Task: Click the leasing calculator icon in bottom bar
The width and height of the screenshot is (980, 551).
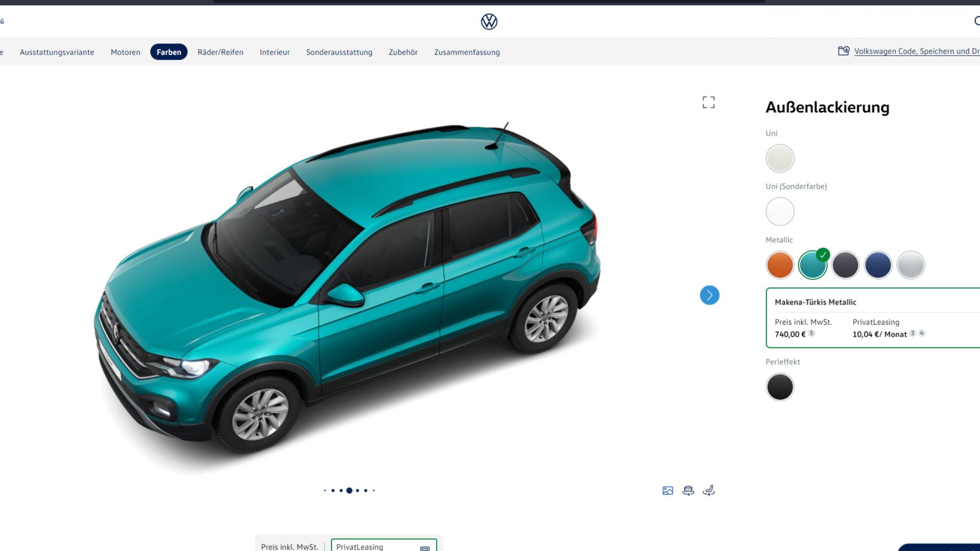Action: click(x=425, y=548)
